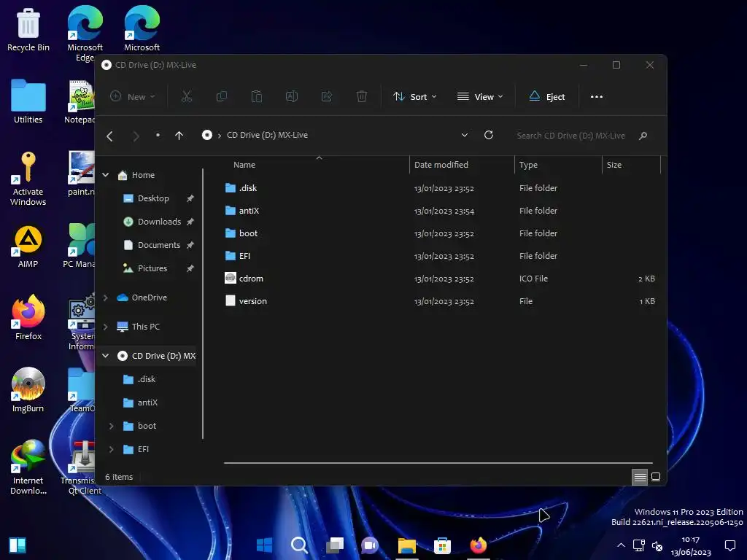
Task: Select .disk folder in sidebar tree
Action: point(146,379)
